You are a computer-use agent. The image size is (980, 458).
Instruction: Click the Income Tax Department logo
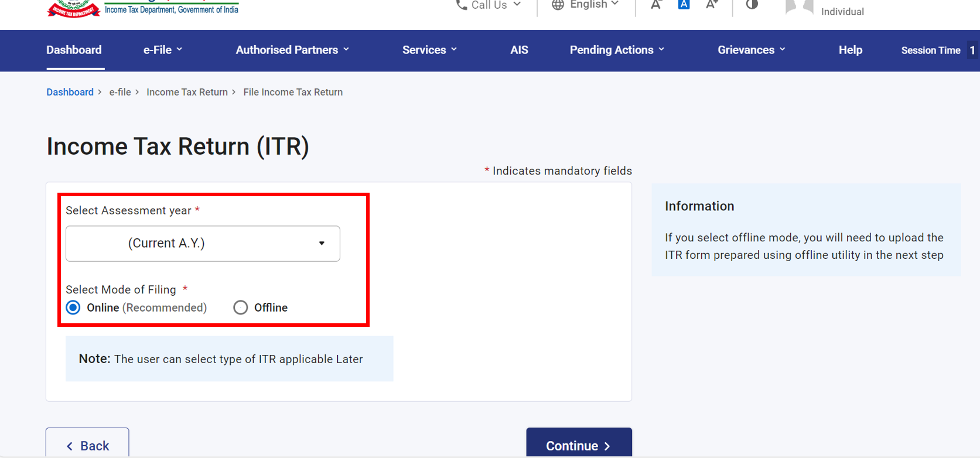[73, 9]
